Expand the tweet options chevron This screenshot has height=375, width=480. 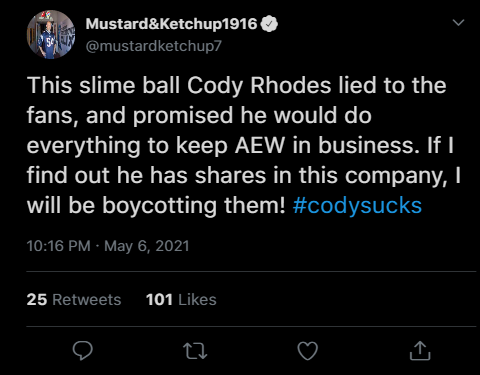click(459, 23)
